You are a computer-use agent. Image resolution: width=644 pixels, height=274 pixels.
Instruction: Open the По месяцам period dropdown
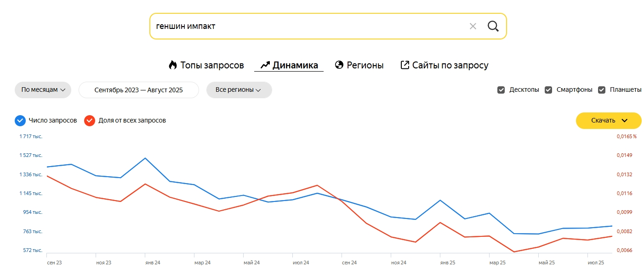(43, 90)
